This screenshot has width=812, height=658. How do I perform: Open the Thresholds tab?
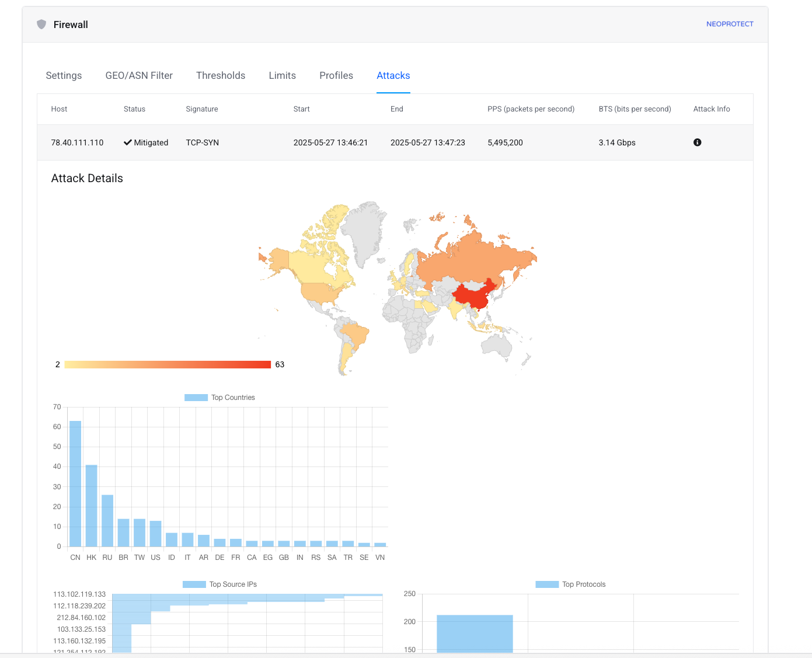(x=221, y=75)
